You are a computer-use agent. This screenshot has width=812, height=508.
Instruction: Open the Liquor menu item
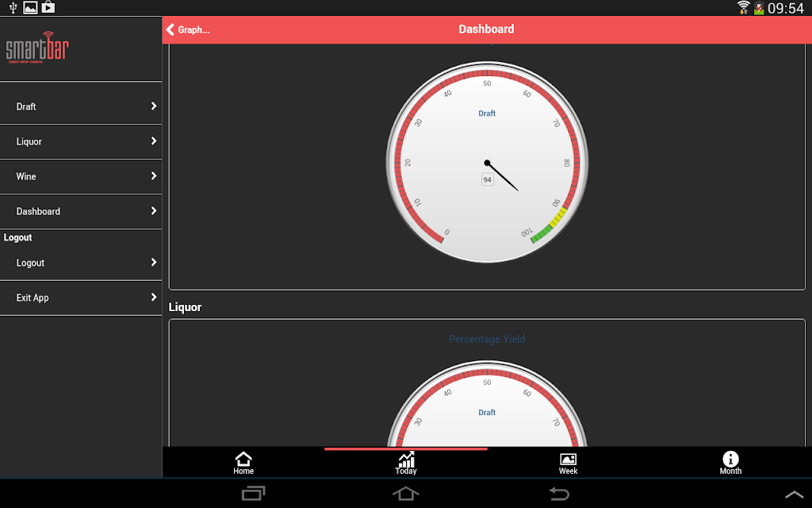pos(81,141)
